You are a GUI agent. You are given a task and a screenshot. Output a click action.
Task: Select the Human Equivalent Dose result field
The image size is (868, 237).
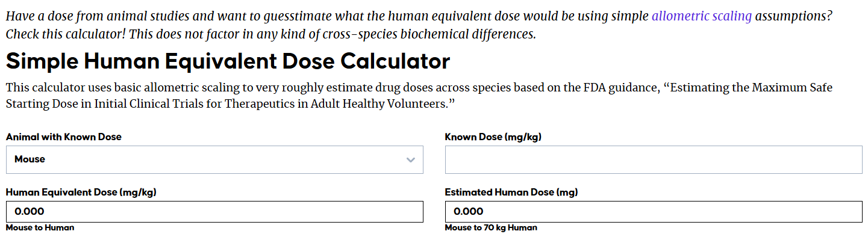tap(214, 212)
